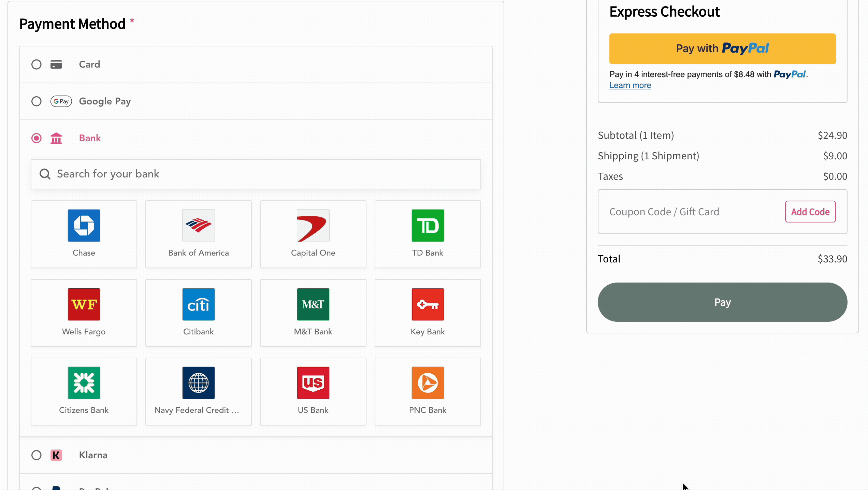Image resolution: width=868 pixels, height=490 pixels.
Task: Select the TD Bank green logo
Action: pos(428,226)
